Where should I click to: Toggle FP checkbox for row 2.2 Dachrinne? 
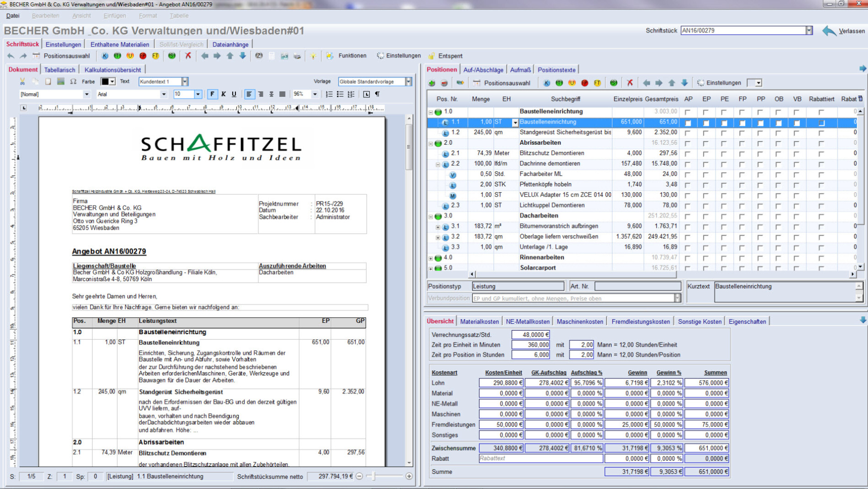[743, 164]
